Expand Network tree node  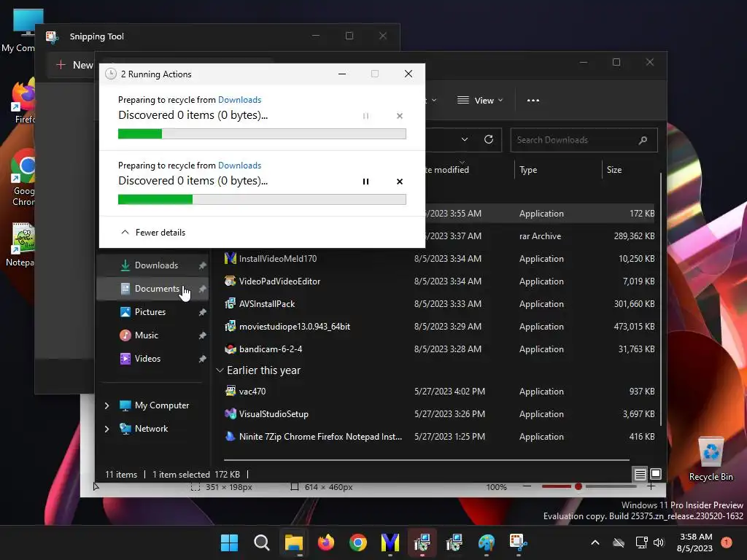pyautogui.click(x=107, y=429)
